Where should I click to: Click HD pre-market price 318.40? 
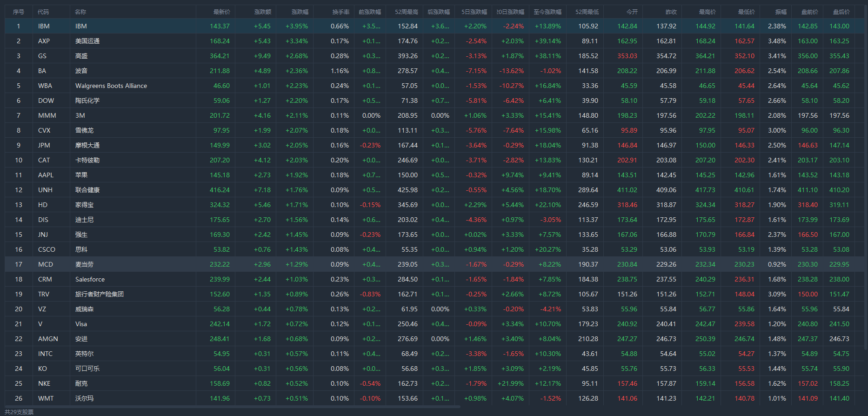click(x=808, y=205)
